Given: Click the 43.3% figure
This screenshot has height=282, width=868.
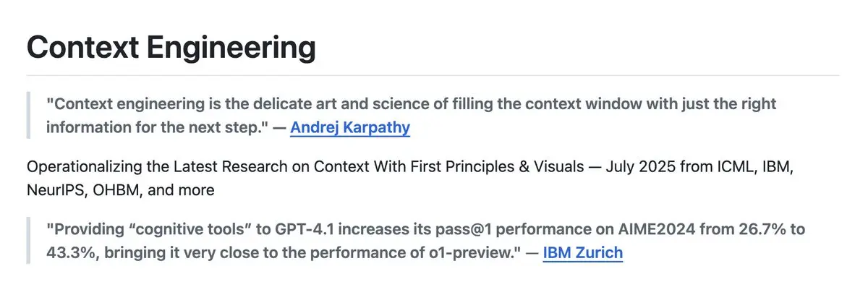Looking at the screenshot, I should coord(73,252).
